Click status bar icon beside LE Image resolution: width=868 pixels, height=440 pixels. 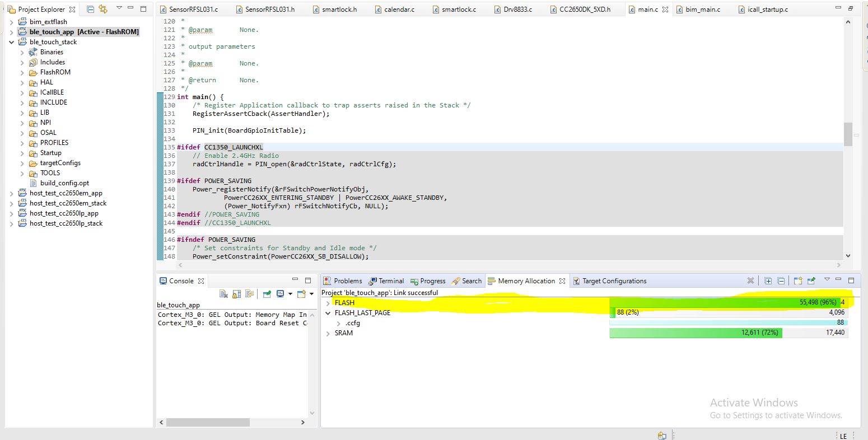coord(662,436)
